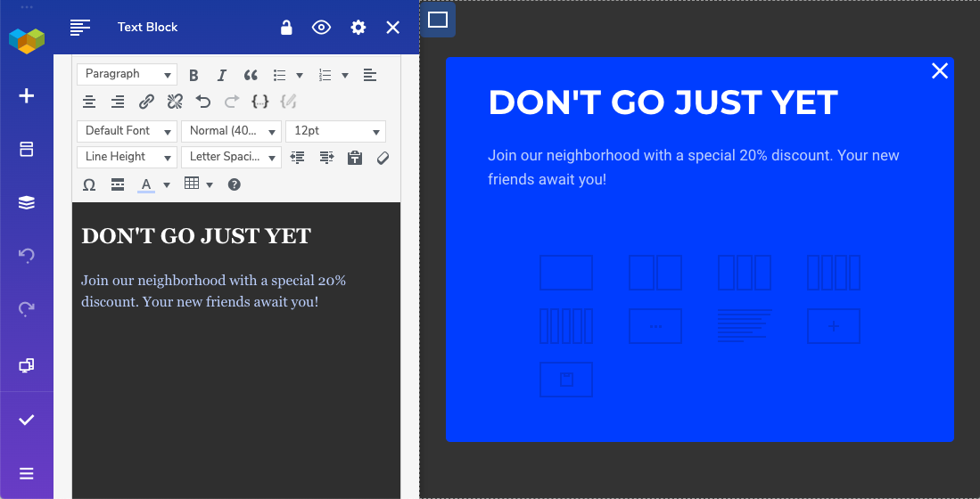Click into the text editing area heading

pyautogui.click(x=196, y=236)
